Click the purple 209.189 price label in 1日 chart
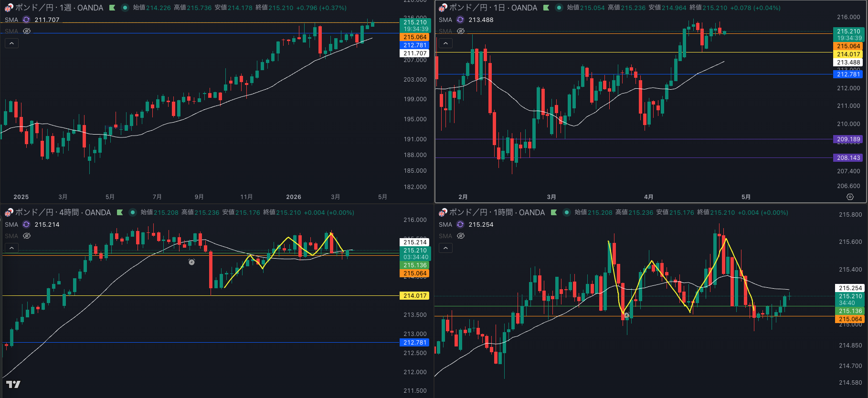 [x=848, y=139]
